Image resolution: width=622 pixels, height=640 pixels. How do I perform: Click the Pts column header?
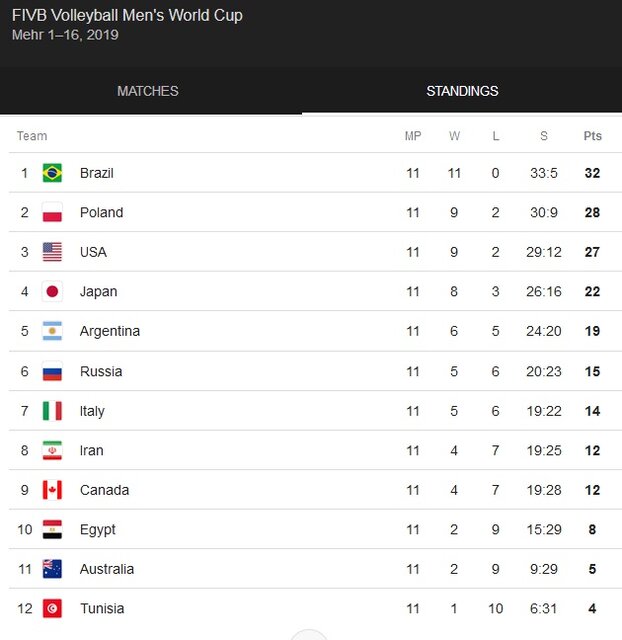click(x=593, y=136)
